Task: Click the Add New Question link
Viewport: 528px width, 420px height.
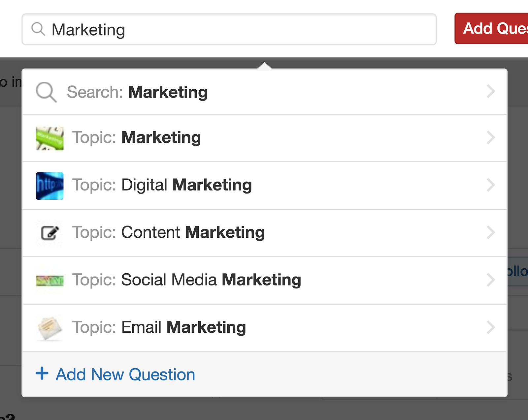Action: tap(125, 375)
